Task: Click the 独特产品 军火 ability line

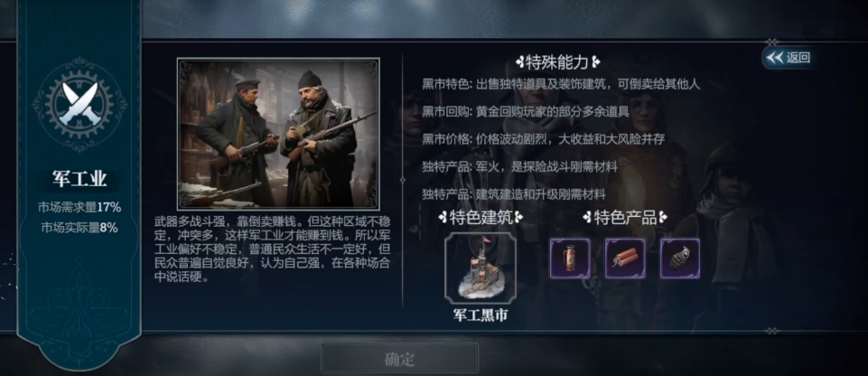Action: tap(519, 166)
